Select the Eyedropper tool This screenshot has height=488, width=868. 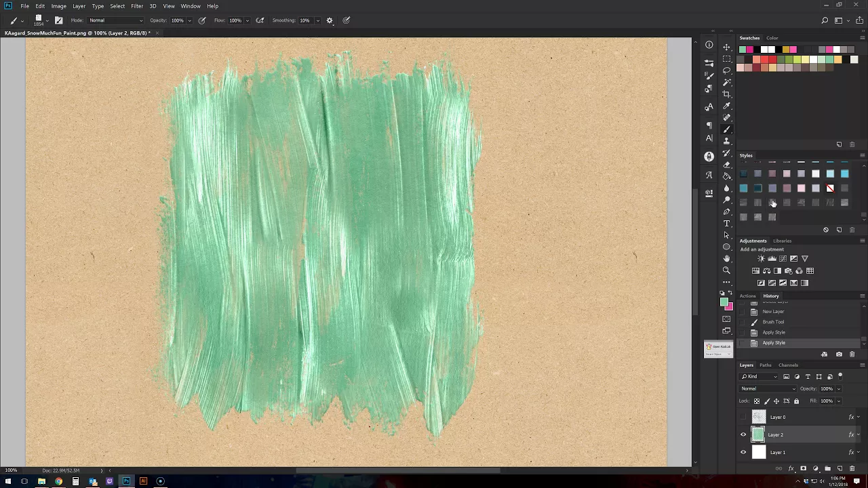pos(726,106)
